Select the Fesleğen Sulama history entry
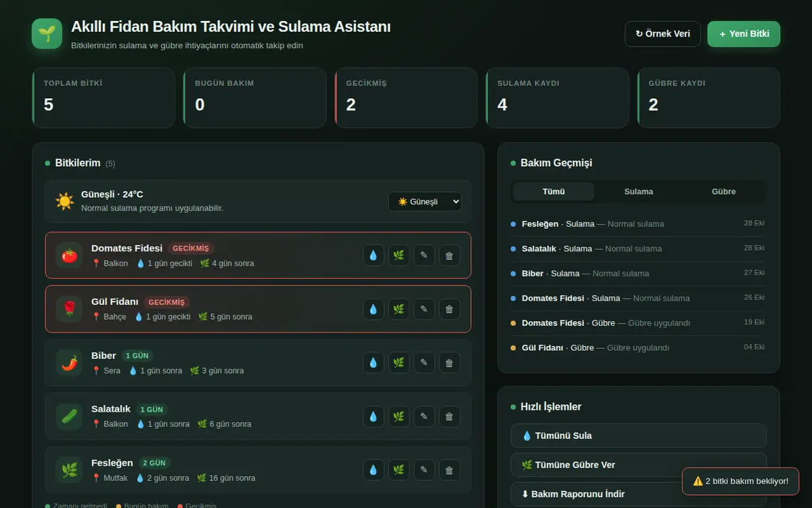 point(638,224)
